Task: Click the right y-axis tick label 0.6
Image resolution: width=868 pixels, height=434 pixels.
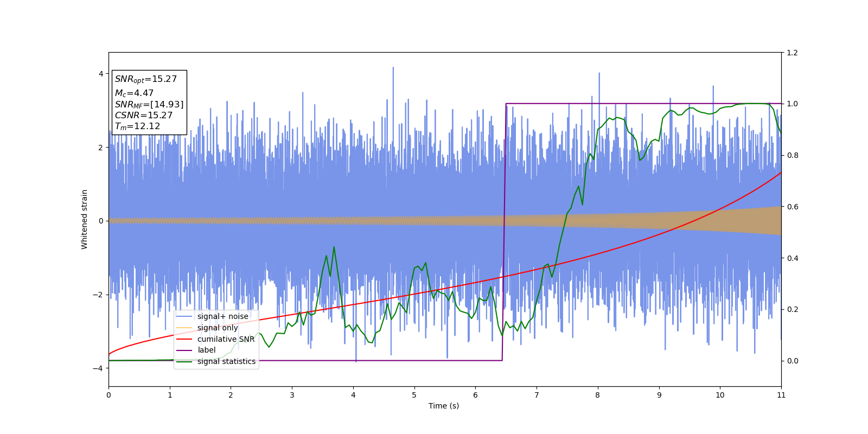Action: [792, 207]
